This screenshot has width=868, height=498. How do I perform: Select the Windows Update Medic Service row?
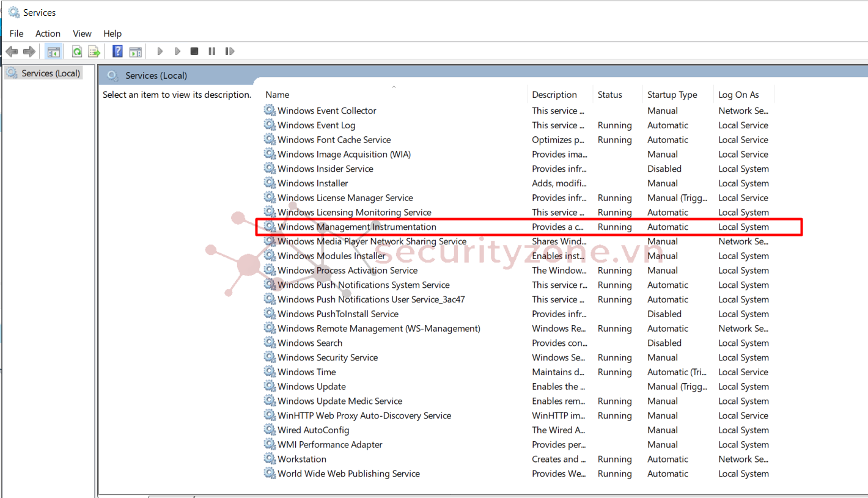click(x=340, y=401)
